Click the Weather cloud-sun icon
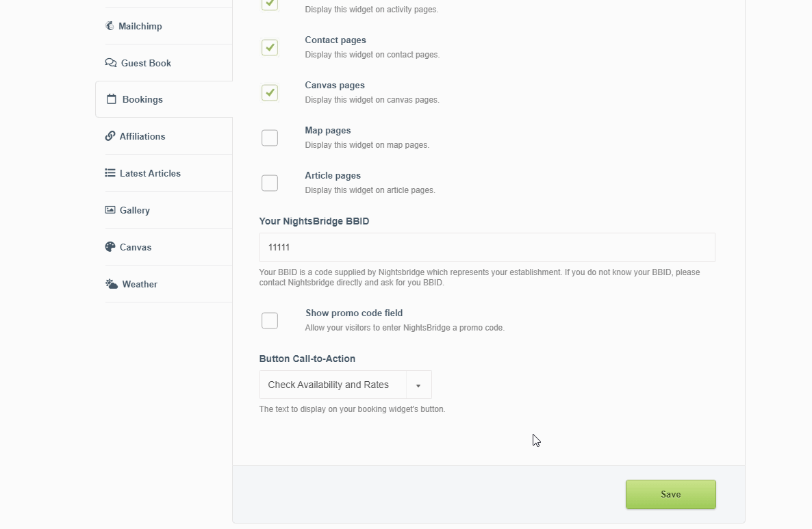Screen dimensions: 812x529 point(112,284)
